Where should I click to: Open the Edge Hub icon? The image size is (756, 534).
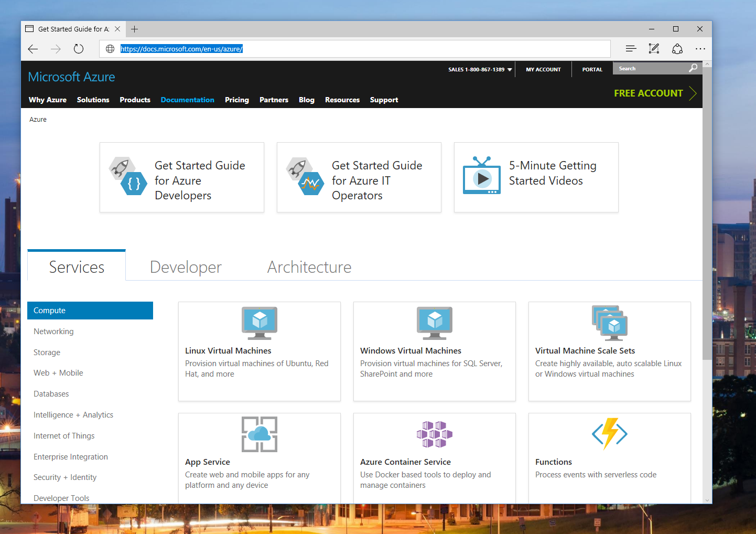coord(631,49)
